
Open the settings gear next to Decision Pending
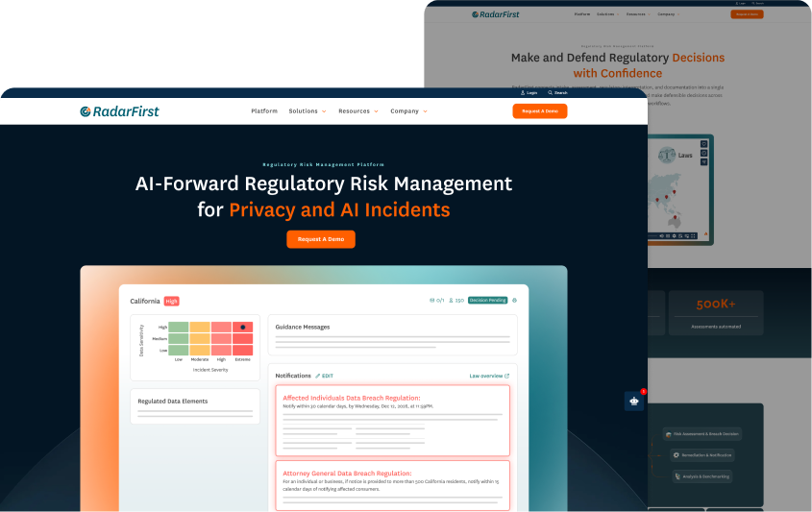tap(514, 301)
